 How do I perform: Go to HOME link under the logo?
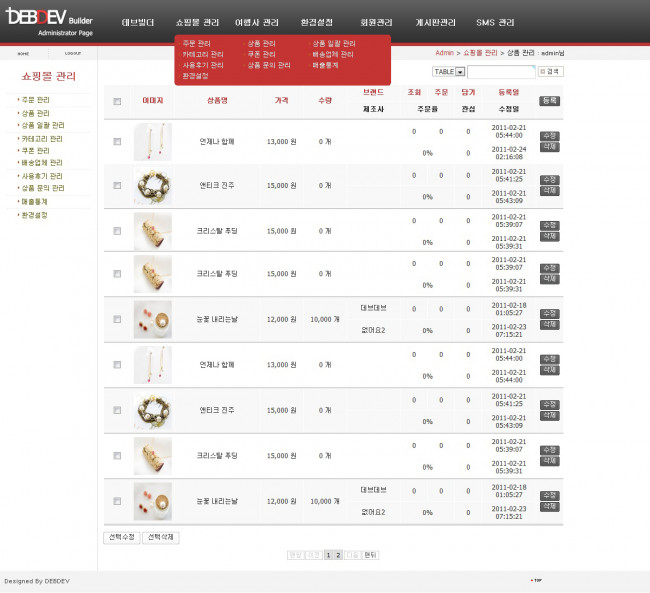23,53
